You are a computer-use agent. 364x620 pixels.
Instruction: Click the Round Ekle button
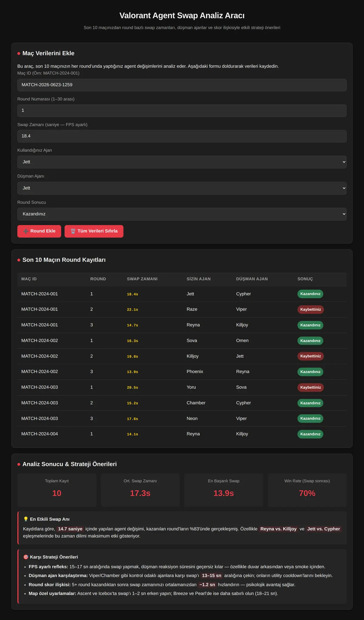pos(39,231)
